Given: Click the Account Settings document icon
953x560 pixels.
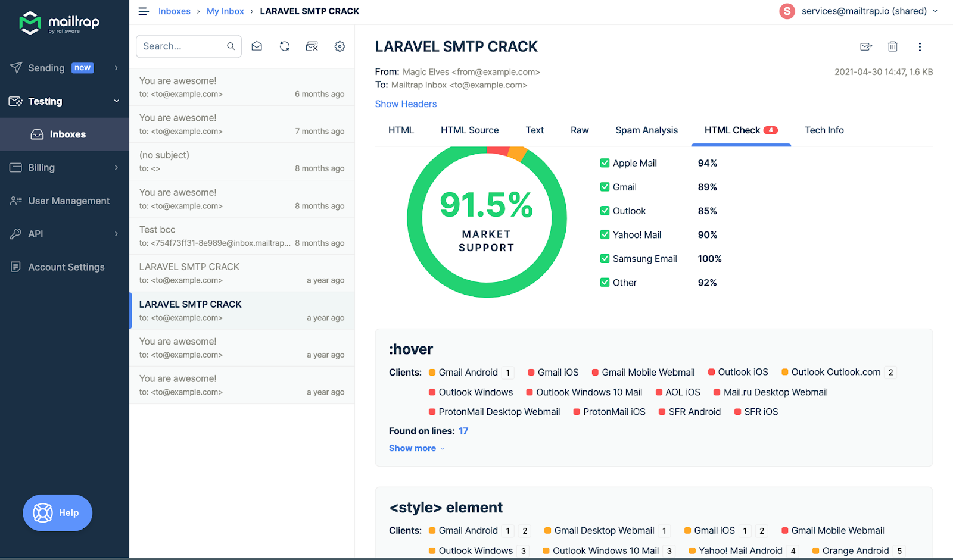Looking at the screenshot, I should tap(16, 267).
